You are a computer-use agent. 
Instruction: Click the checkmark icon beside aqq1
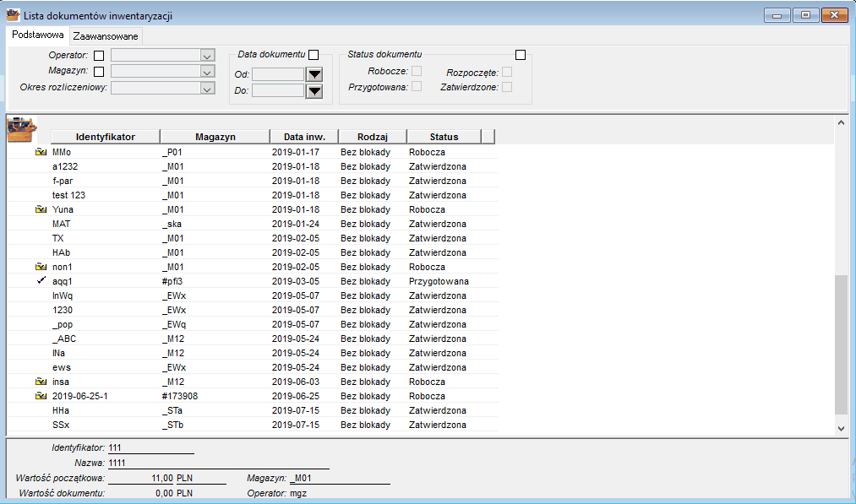click(x=41, y=281)
